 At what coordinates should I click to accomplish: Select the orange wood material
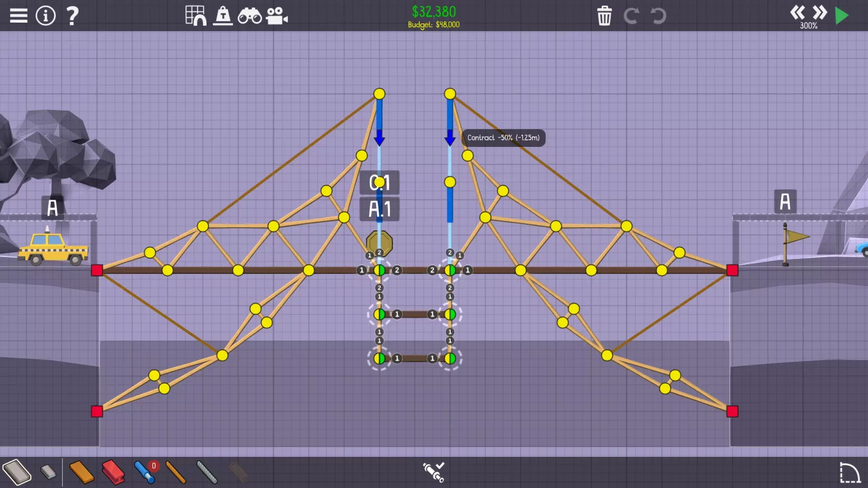[82, 472]
